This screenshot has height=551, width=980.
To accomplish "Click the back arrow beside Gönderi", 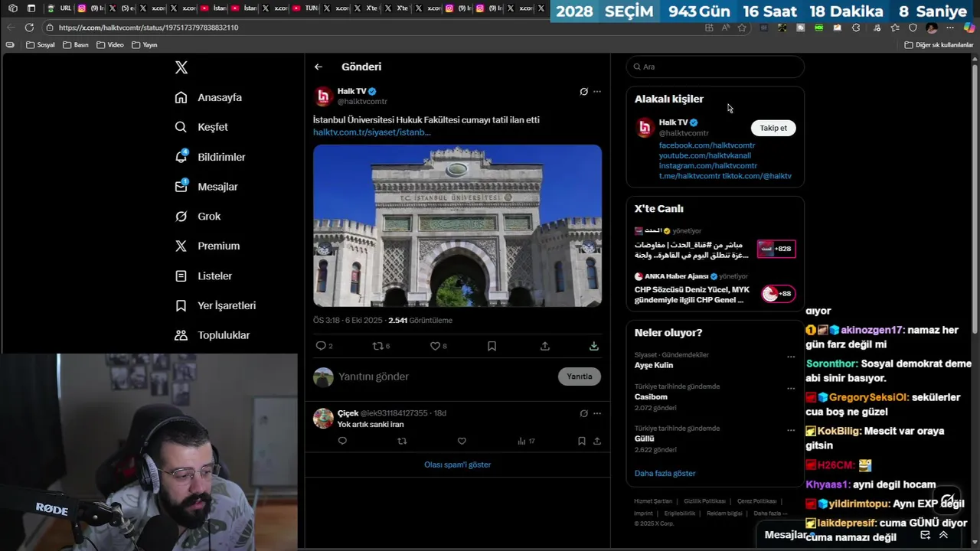I will click(x=318, y=67).
